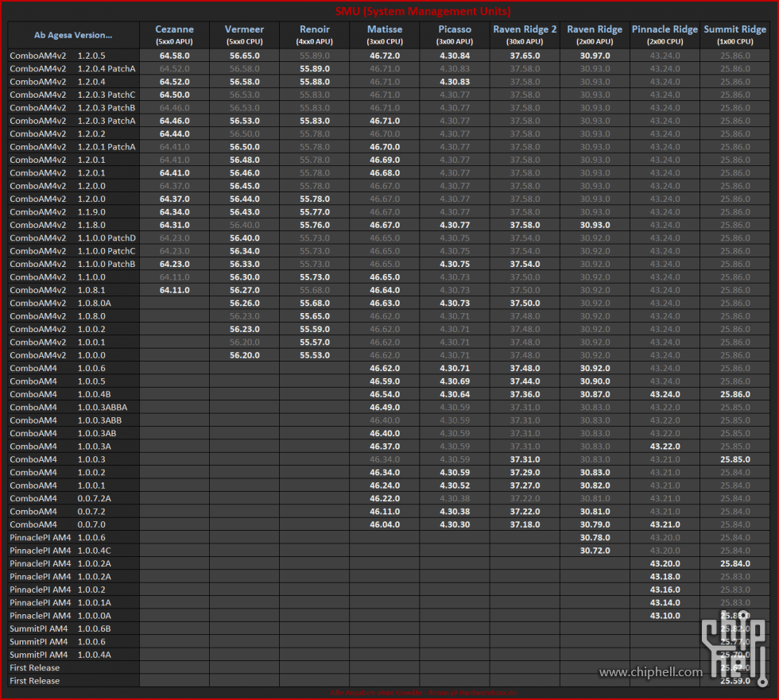This screenshot has width=779, height=700.
Task: Click row label ComboAM4v2 1.0.0.0
Action: 57,355
